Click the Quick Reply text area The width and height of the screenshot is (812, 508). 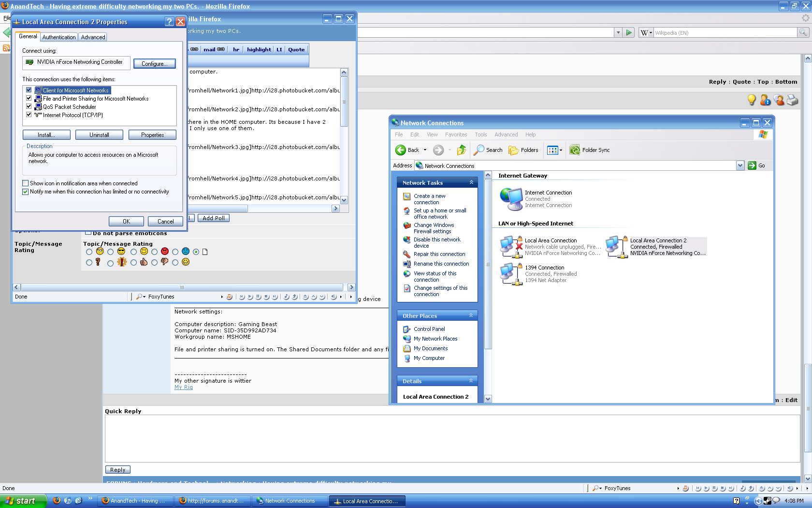click(x=452, y=439)
